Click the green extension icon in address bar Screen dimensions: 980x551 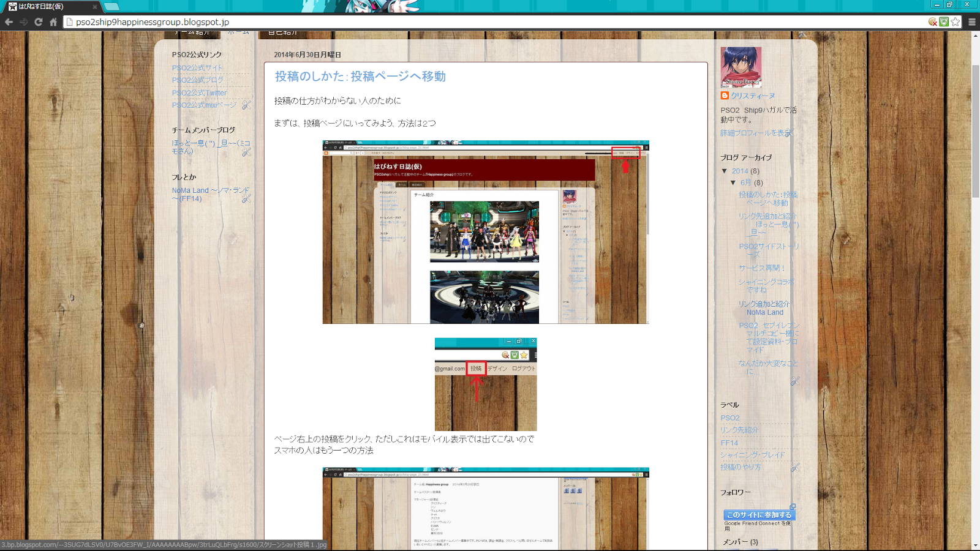point(944,22)
